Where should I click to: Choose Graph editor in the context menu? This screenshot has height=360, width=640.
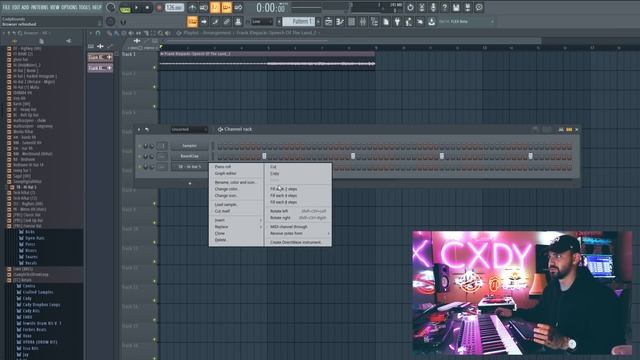[226, 173]
